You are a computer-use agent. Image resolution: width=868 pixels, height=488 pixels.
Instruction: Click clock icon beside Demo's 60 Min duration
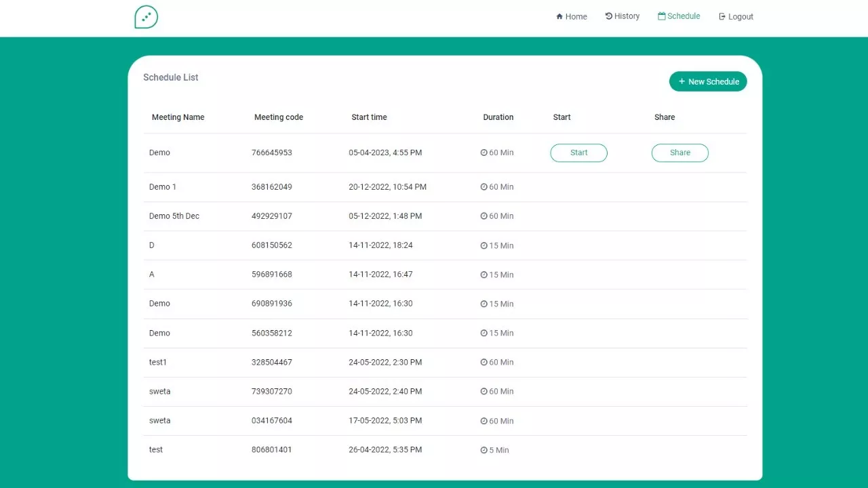(484, 152)
